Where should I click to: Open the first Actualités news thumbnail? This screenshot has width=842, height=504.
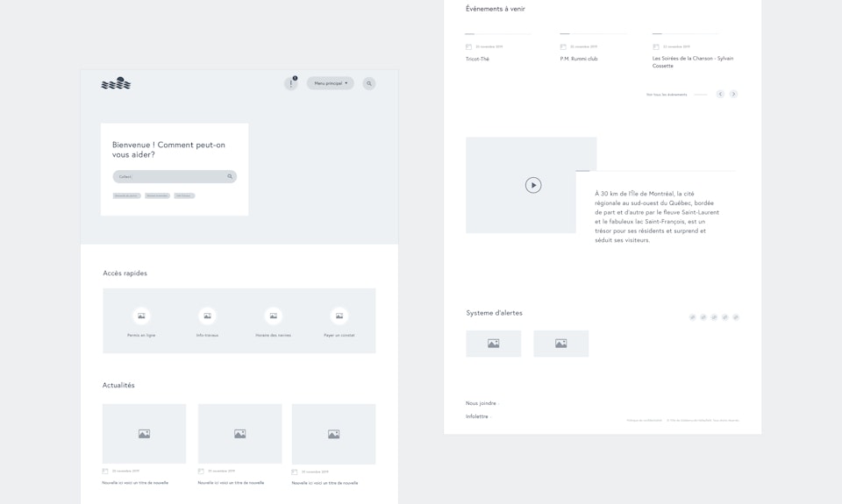(144, 433)
